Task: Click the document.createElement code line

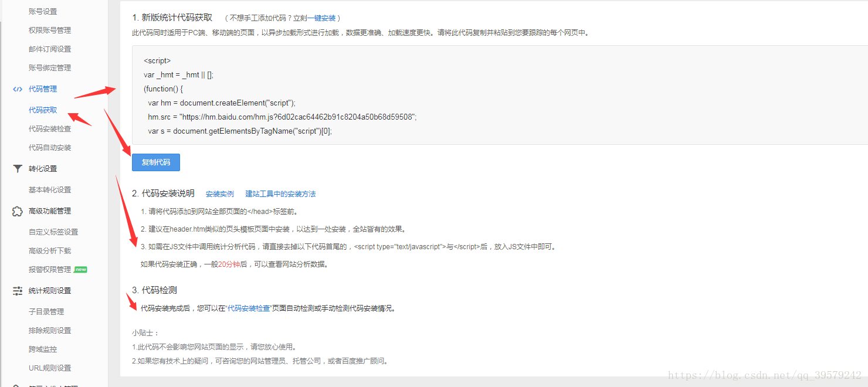Action: click(222, 103)
